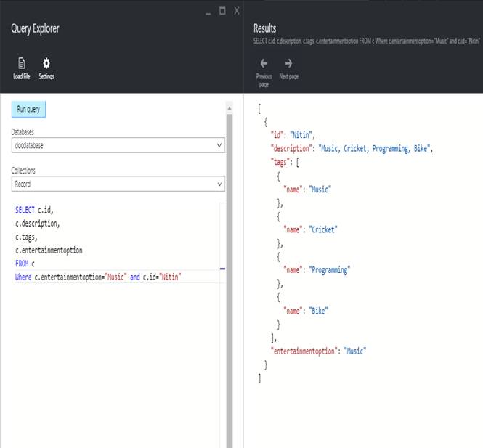Image resolution: width=483 pixels, height=448 pixels.
Task: Click the Query Explorer blade title
Action: 35,28
